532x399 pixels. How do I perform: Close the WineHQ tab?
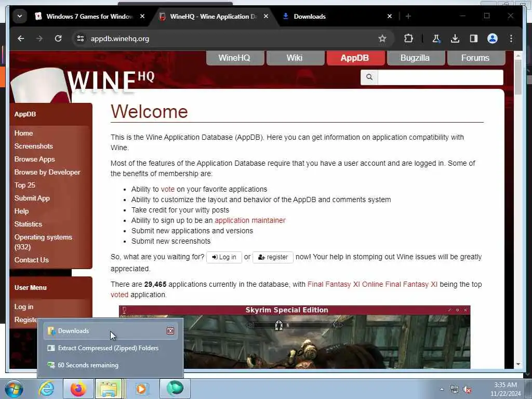[266, 16]
